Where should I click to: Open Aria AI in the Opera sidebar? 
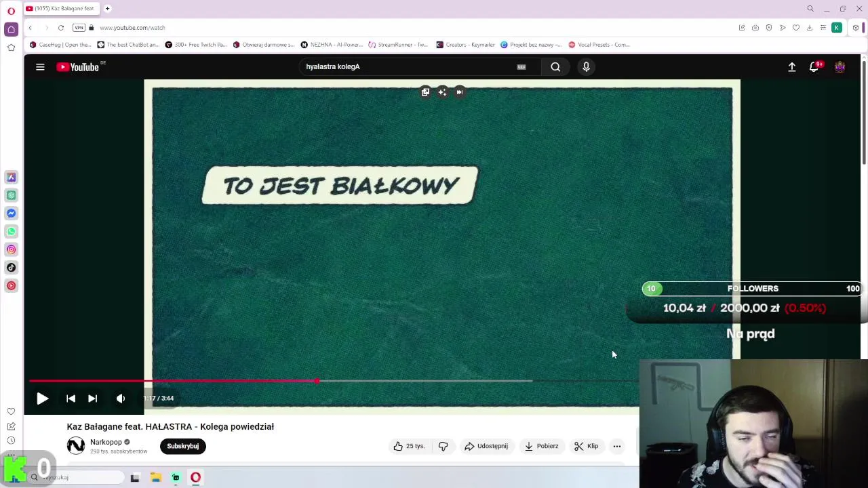pos(11,177)
